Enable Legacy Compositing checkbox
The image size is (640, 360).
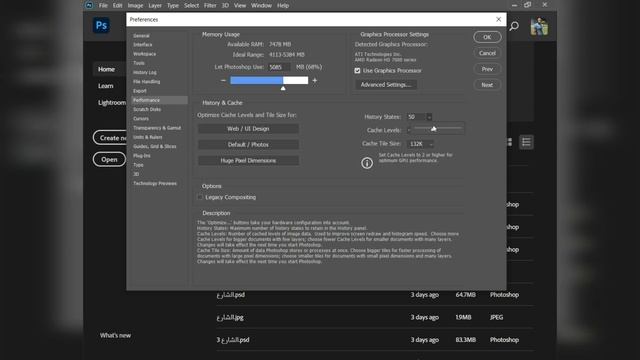[200, 197]
